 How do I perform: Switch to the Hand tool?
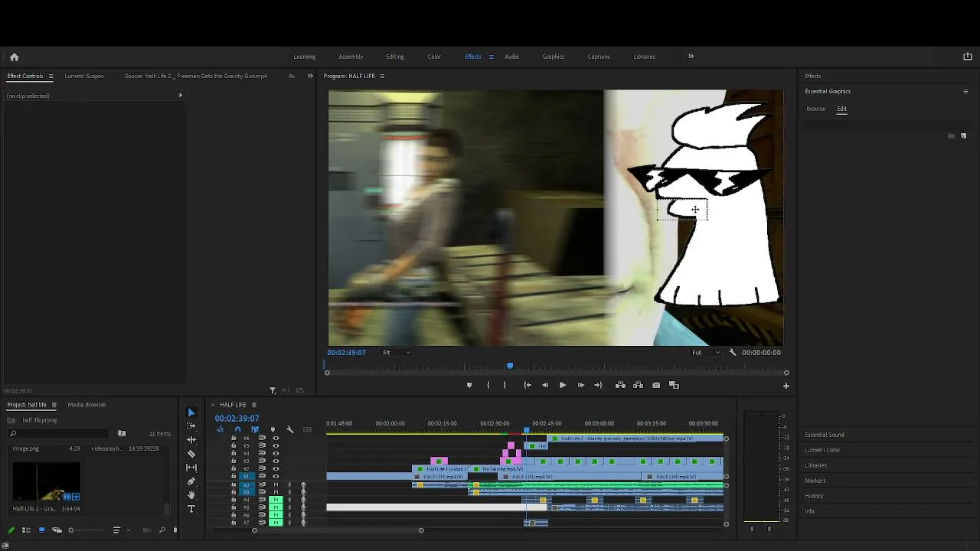191,495
